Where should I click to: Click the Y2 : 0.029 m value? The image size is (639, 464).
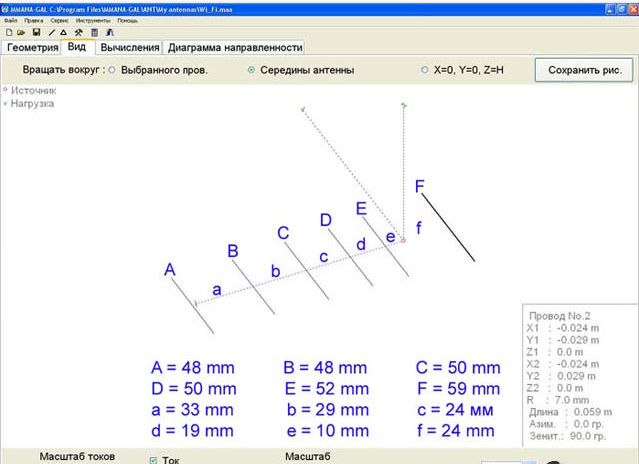[561, 376]
